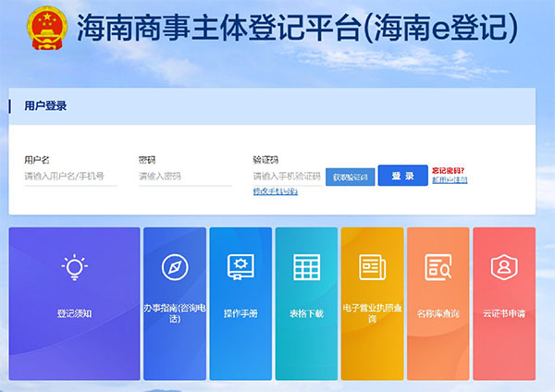The width and height of the screenshot is (555, 392).
Task: Click the shield person icon for 云证书申请
Action: pos(503,266)
